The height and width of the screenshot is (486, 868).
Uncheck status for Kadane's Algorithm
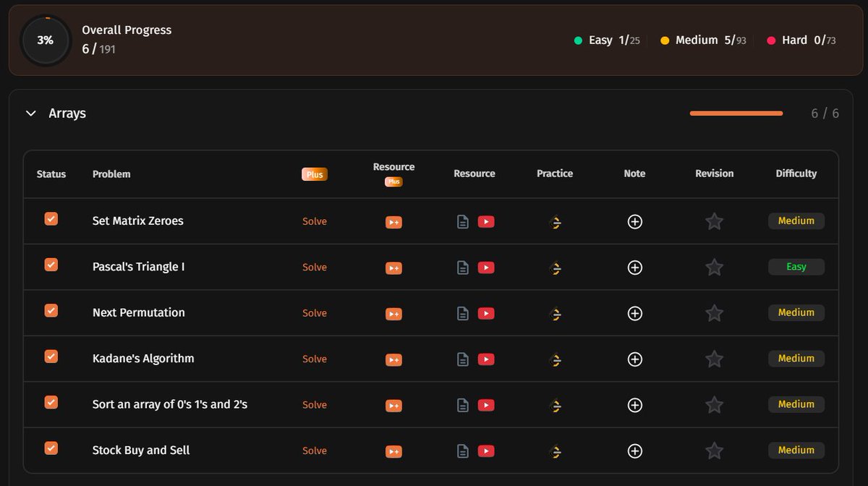(51, 357)
